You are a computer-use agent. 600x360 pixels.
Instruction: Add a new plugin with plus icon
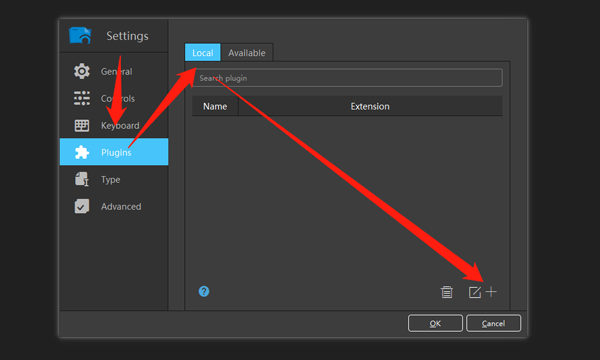[x=491, y=292]
